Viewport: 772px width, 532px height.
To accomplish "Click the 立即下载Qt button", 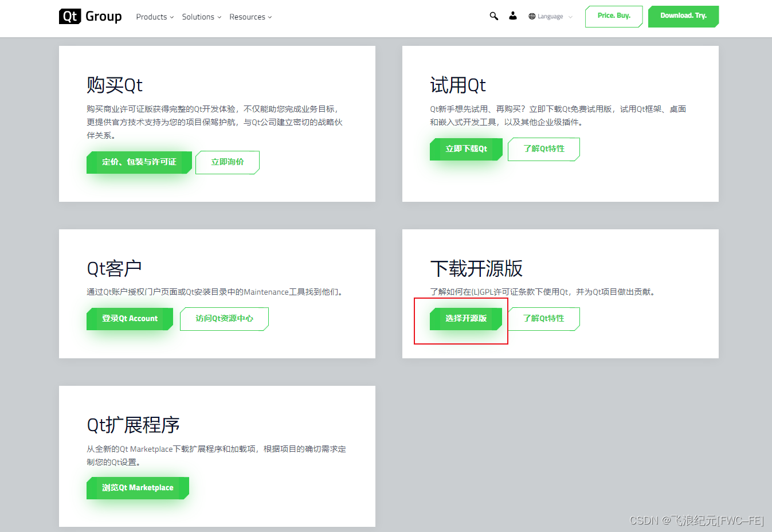I will click(x=466, y=149).
